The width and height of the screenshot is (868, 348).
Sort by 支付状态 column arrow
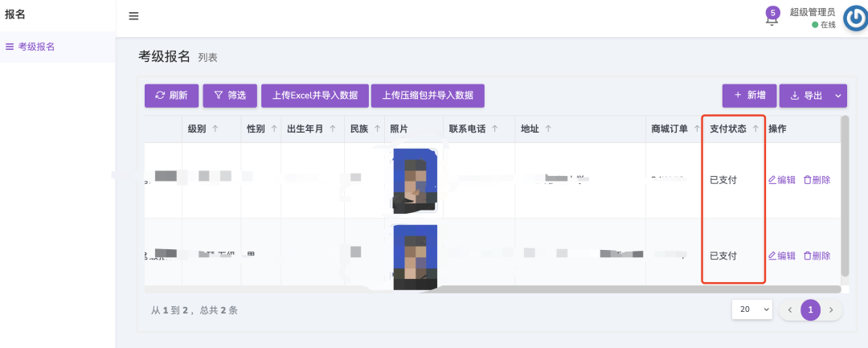pos(755,129)
